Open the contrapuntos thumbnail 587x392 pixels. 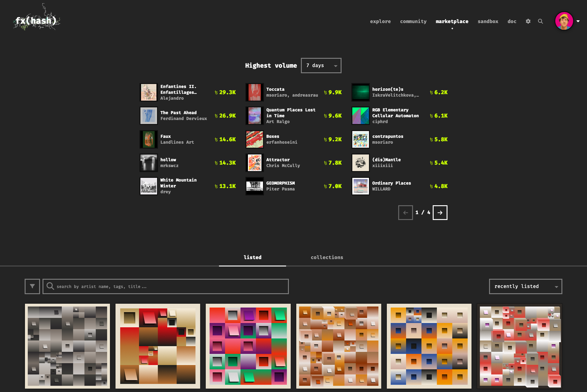[x=361, y=139]
